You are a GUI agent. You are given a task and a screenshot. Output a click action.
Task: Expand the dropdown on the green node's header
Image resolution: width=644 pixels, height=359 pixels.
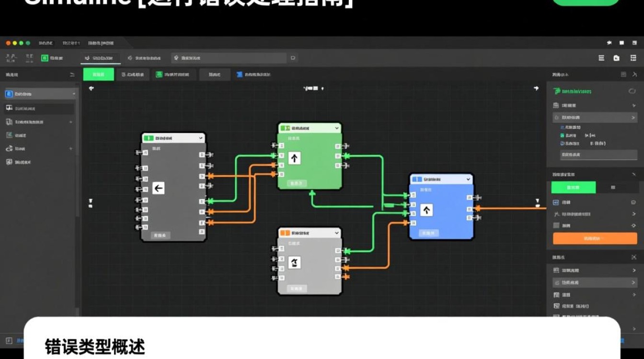336,128
